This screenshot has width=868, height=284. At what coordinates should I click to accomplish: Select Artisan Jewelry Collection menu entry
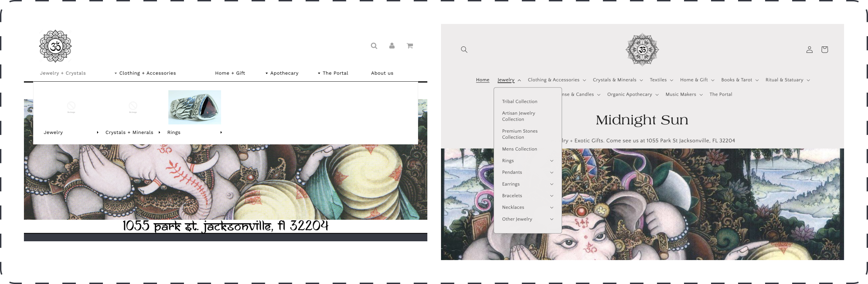(519, 116)
